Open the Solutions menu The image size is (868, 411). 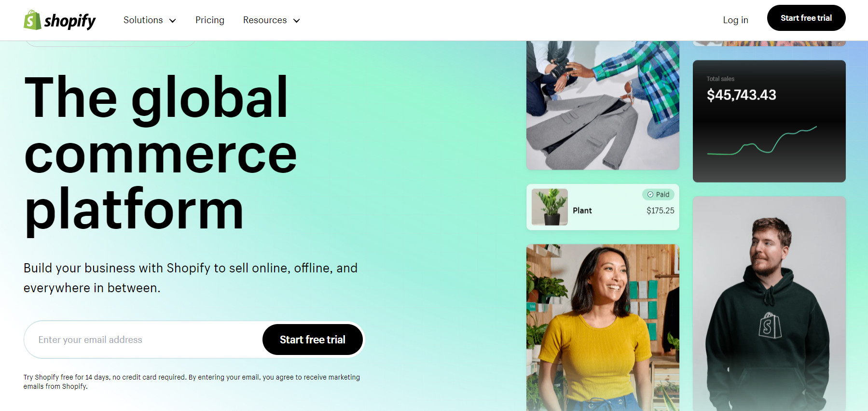[x=150, y=20]
